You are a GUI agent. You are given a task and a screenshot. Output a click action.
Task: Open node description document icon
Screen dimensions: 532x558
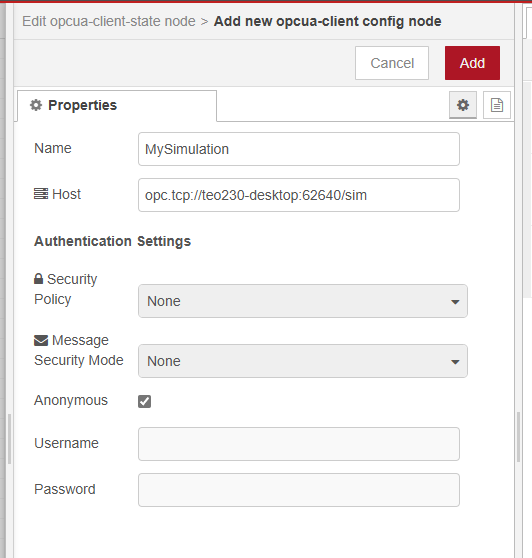pos(497,105)
